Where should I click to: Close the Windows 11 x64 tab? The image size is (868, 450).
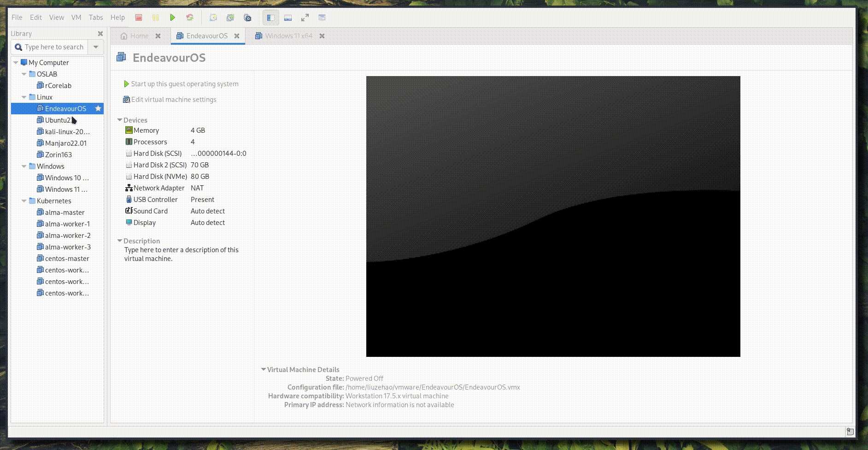point(322,36)
